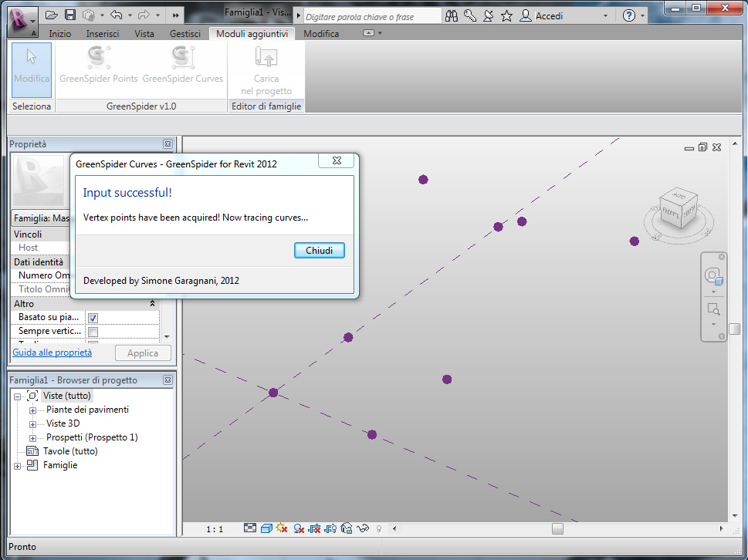The width and height of the screenshot is (748, 560).
Task: Close the Browser di progetto panel
Action: coord(168,380)
